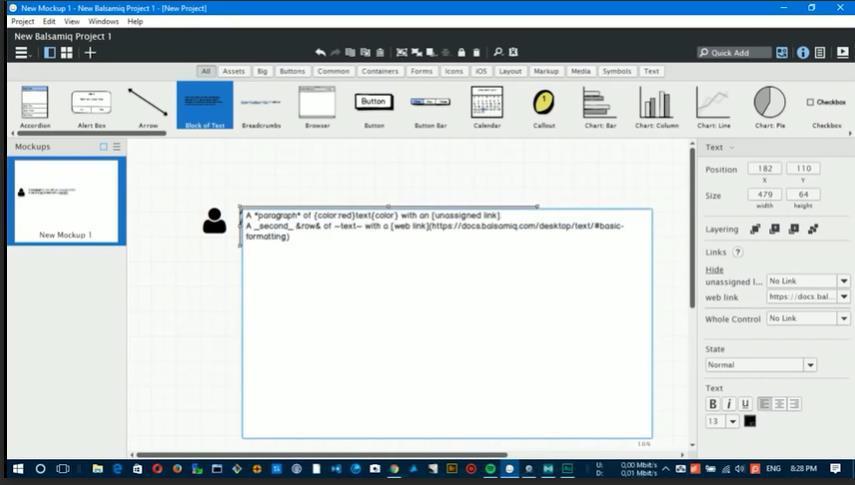
Task: Open the Windows menu
Action: click(104, 21)
